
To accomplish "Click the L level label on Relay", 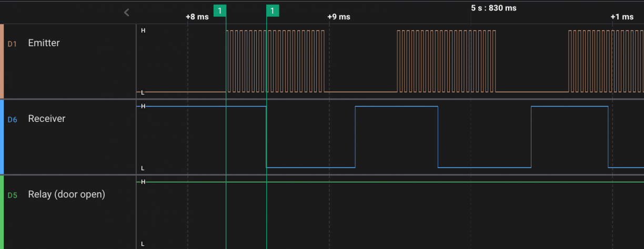I will point(143,244).
